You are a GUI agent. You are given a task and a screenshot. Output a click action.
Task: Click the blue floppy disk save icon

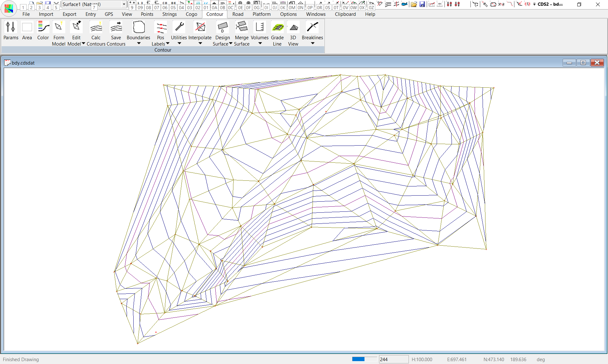click(422, 4)
